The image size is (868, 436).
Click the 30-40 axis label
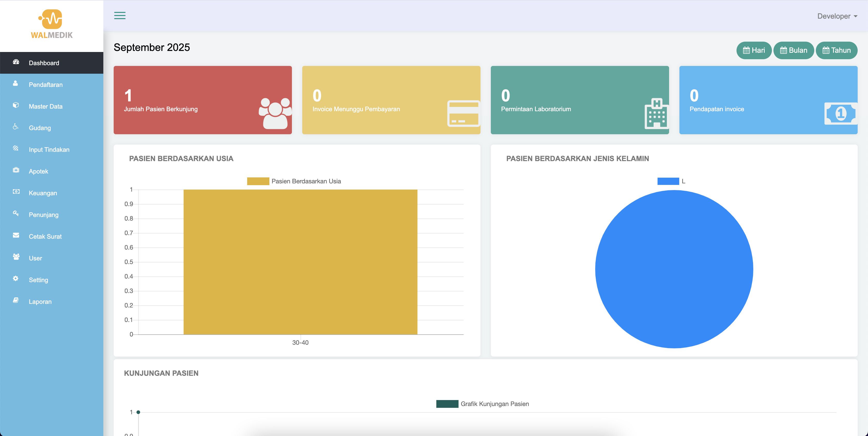300,343
